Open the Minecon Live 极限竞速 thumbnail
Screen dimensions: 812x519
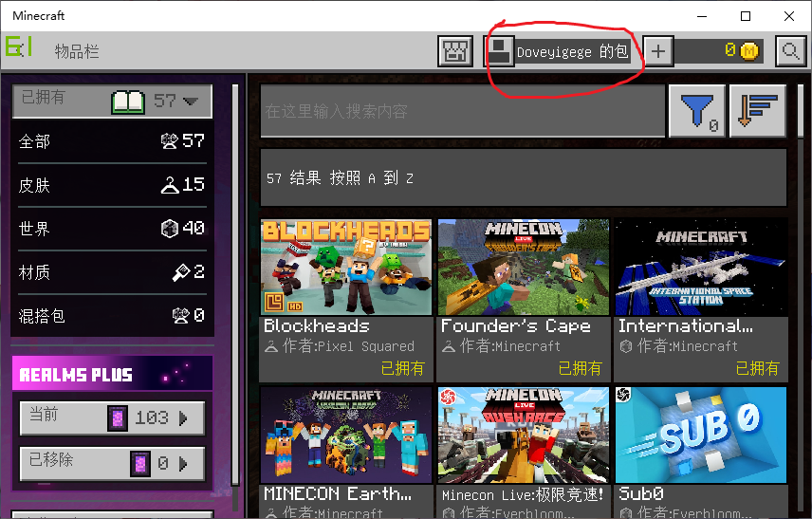click(x=523, y=436)
